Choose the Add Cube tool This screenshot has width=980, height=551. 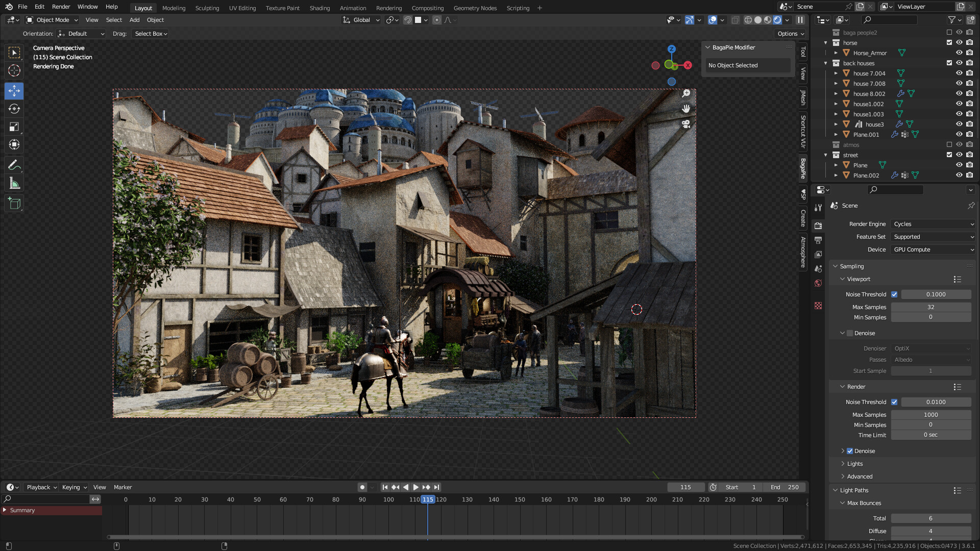coord(14,204)
